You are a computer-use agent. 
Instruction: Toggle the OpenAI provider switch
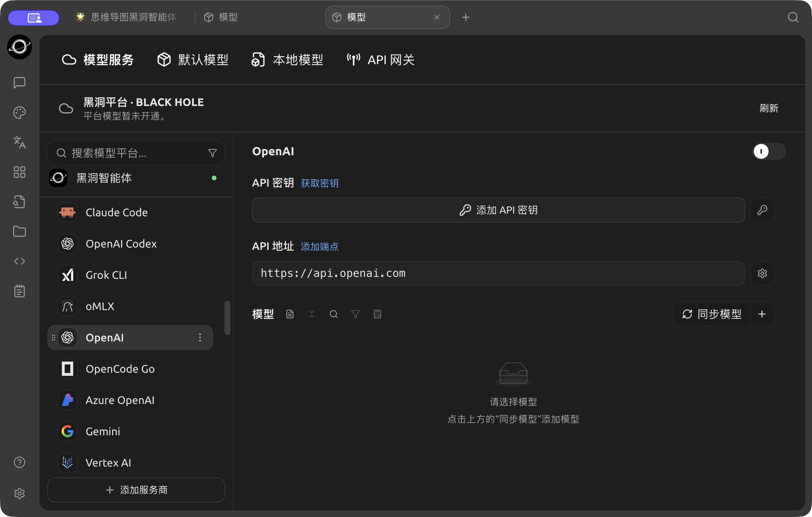coord(769,151)
